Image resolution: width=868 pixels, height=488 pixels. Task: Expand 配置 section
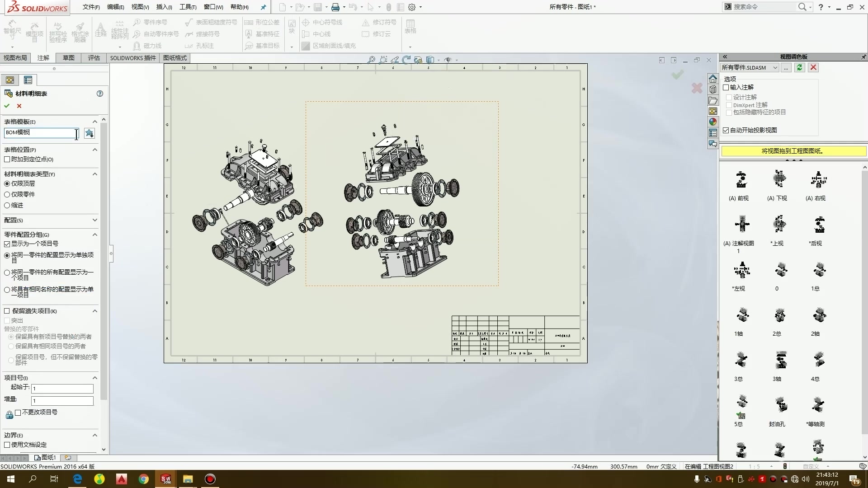95,220
